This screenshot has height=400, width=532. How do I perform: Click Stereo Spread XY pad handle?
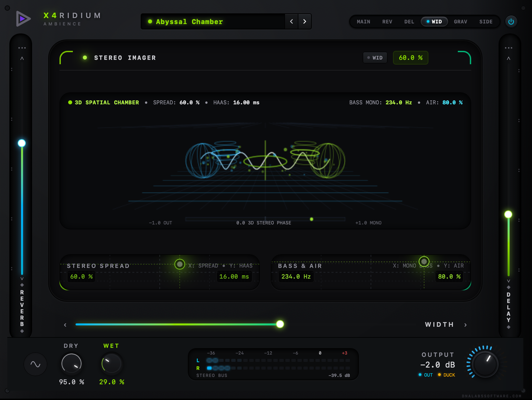point(180,265)
